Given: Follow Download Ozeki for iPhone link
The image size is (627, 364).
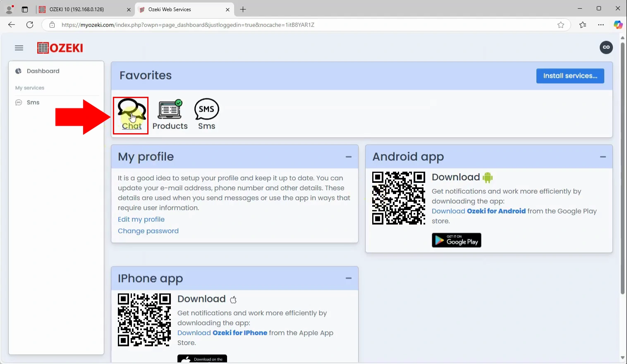Looking at the screenshot, I should [222, 333].
